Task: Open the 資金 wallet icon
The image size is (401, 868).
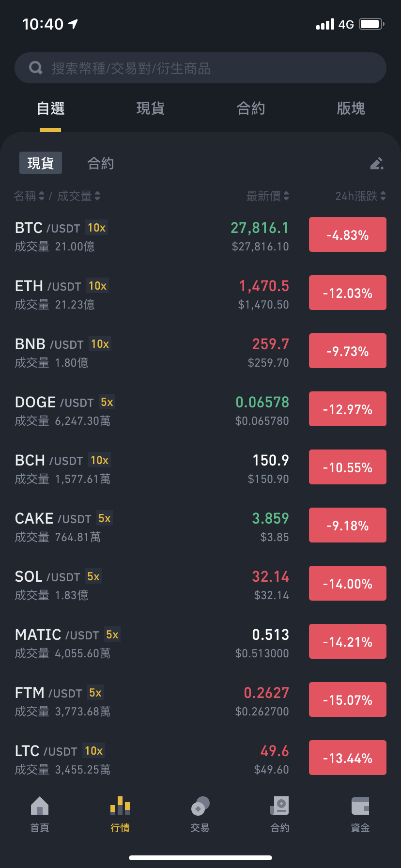Action: pos(360,806)
